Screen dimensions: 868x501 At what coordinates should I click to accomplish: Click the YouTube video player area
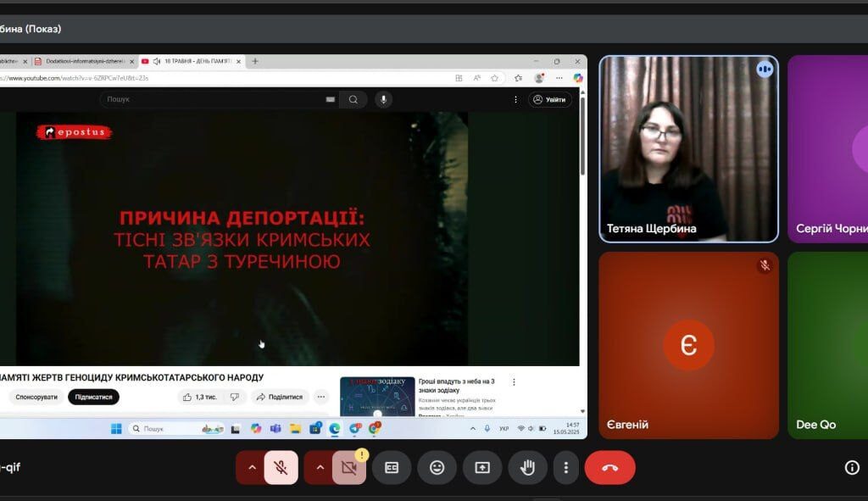click(x=242, y=238)
